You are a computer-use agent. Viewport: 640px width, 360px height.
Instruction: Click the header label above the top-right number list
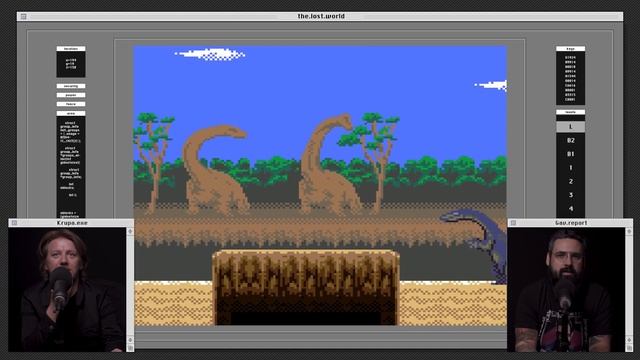tap(570, 49)
